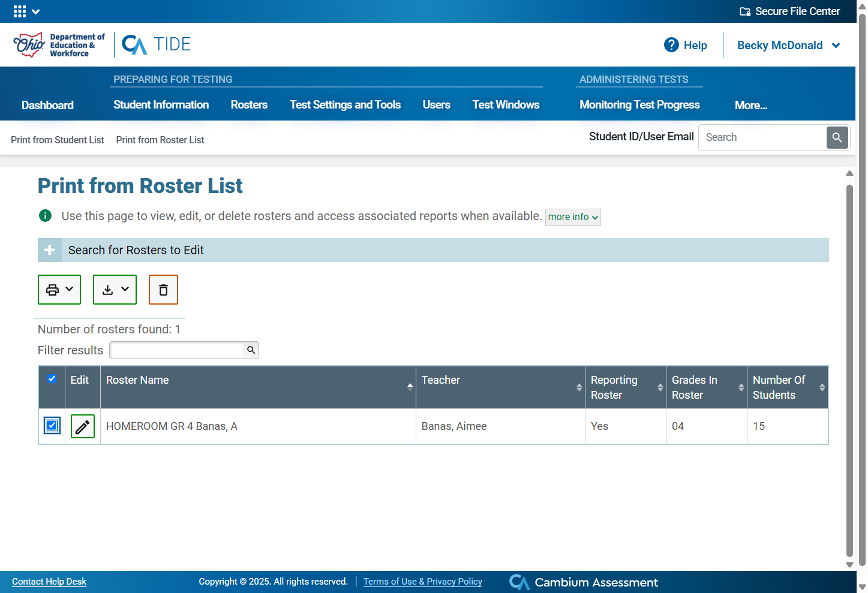Open the Test Windows menu
The height and width of the screenshot is (593, 868).
pos(506,104)
